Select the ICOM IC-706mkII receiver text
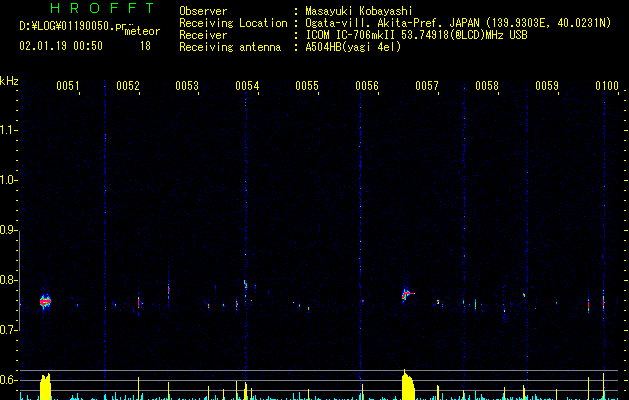Screen dimensions: 629x400 tap(351, 35)
